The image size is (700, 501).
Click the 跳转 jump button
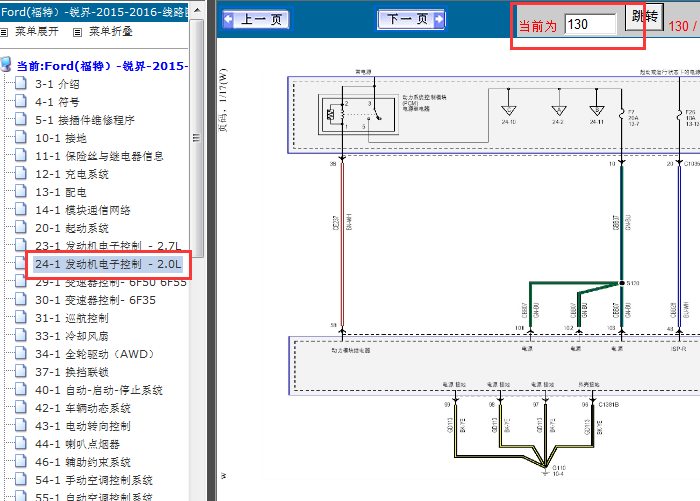click(x=644, y=17)
